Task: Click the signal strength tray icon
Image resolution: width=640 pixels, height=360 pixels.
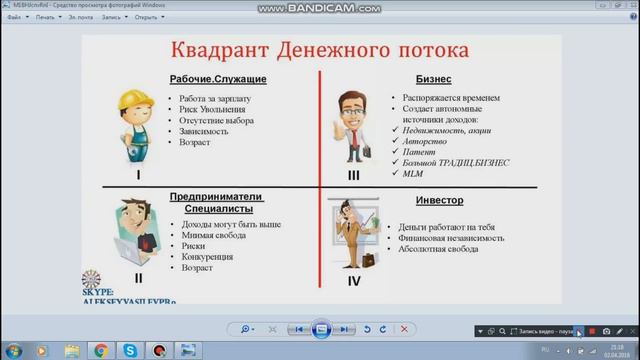Action: click(593, 351)
